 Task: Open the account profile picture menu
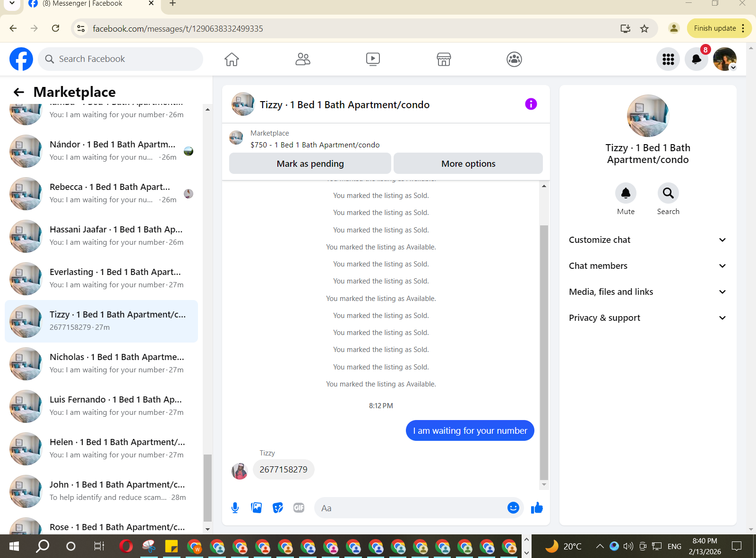click(725, 59)
